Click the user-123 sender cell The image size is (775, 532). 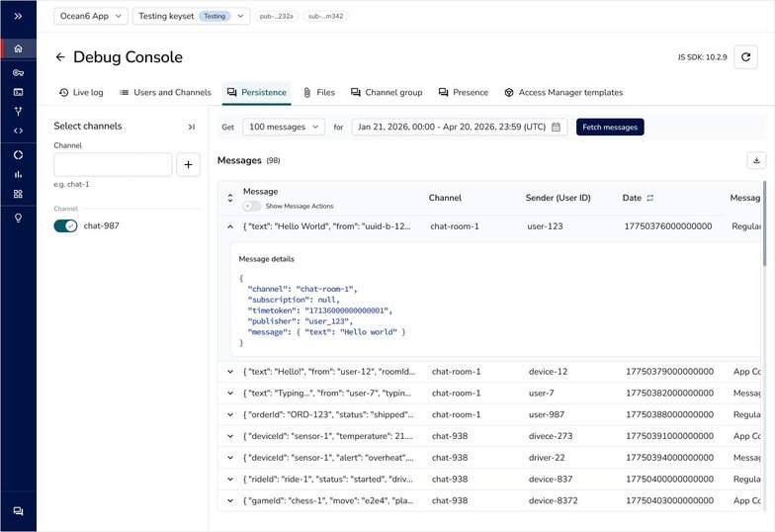coord(545,226)
